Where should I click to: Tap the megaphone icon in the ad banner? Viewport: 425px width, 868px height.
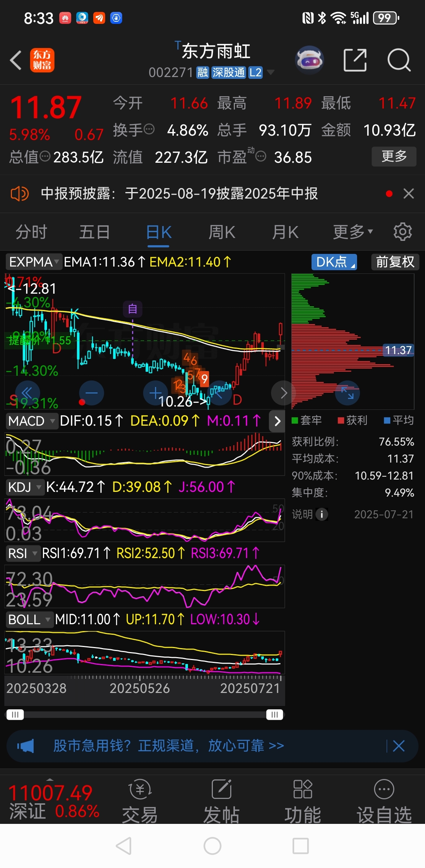pyautogui.click(x=25, y=746)
